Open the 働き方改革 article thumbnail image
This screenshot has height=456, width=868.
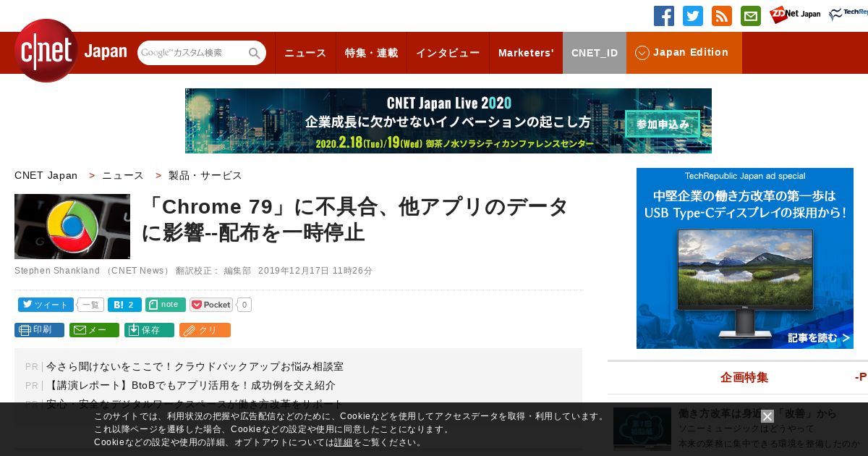coord(642,428)
